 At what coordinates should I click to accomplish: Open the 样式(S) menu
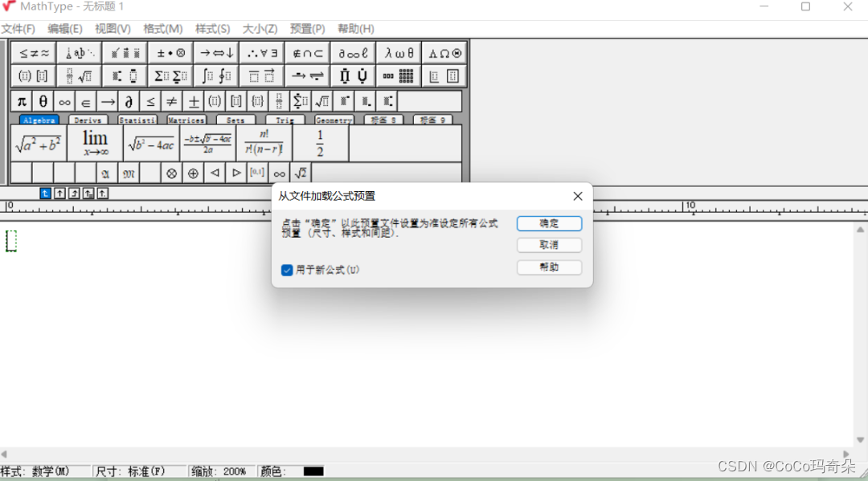pyautogui.click(x=212, y=29)
